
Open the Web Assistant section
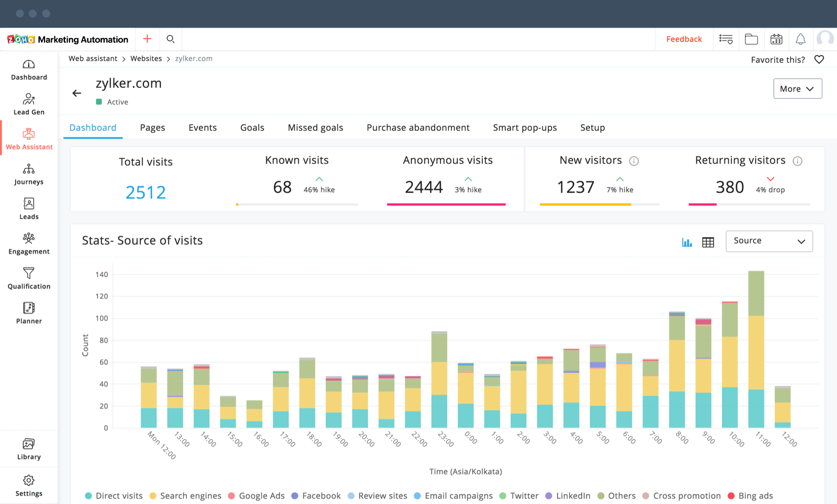click(x=29, y=138)
